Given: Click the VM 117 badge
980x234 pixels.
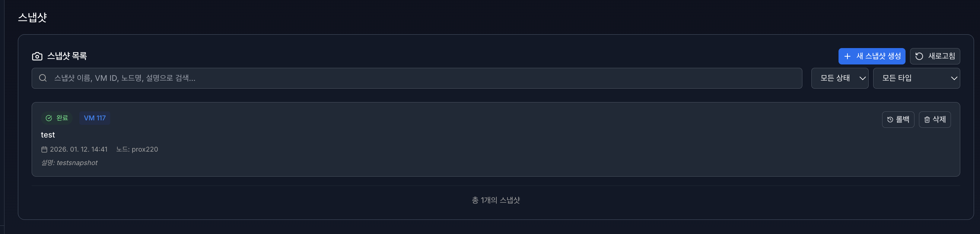Looking at the screenshot, I should point(95,118).
